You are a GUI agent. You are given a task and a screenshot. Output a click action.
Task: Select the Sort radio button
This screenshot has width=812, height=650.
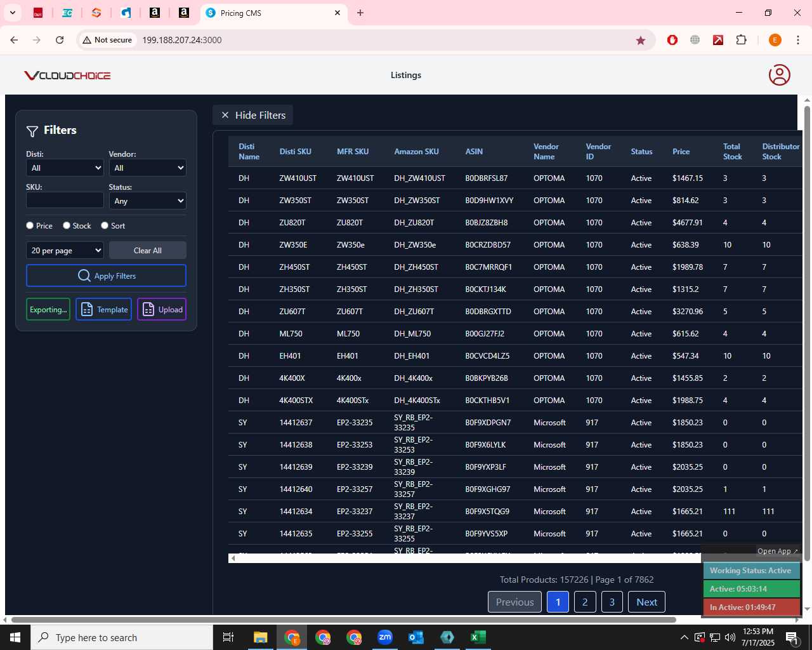coord(105,225)
